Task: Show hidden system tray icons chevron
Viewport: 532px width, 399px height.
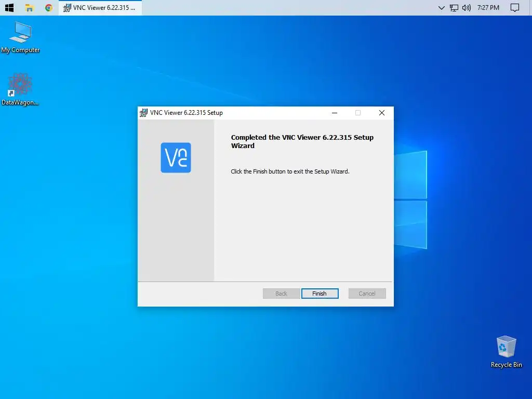Action: pos(442,8)
